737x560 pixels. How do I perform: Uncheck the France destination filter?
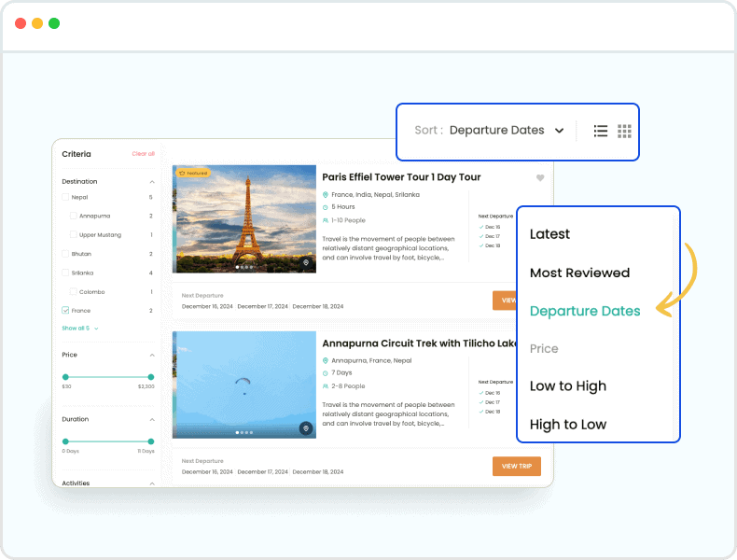65,310
